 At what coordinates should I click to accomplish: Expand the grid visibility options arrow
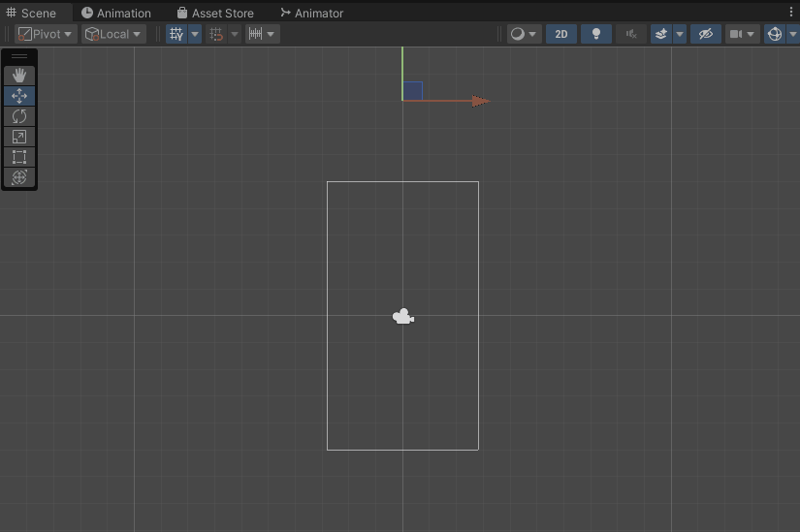195,34
